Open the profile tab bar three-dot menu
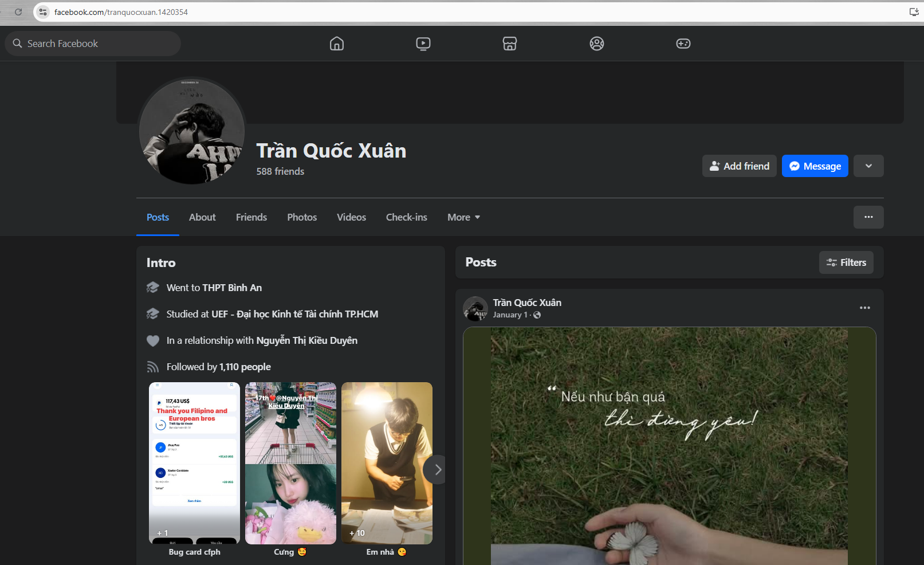Screen dimensions: 924x565 click(868, 217)
